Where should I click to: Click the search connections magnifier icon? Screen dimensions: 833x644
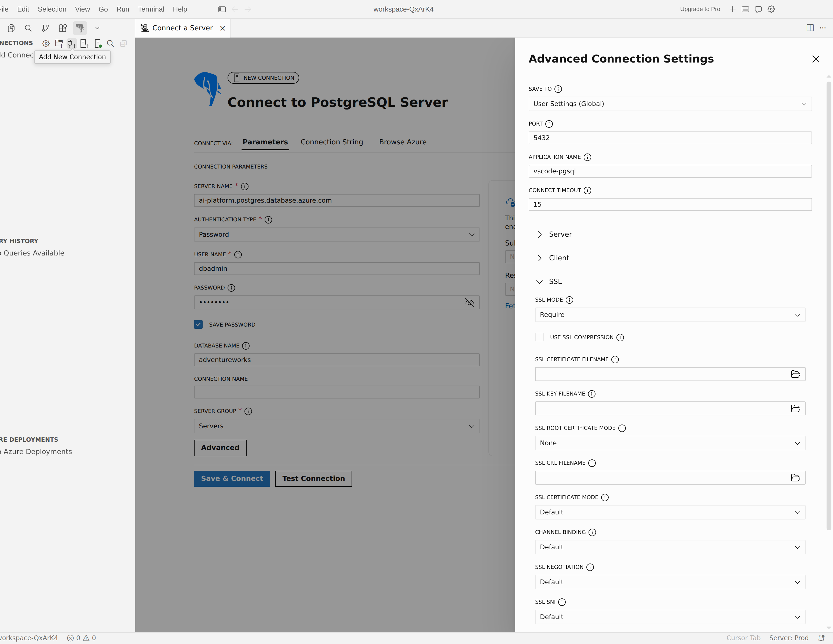[x=110, y=43]
